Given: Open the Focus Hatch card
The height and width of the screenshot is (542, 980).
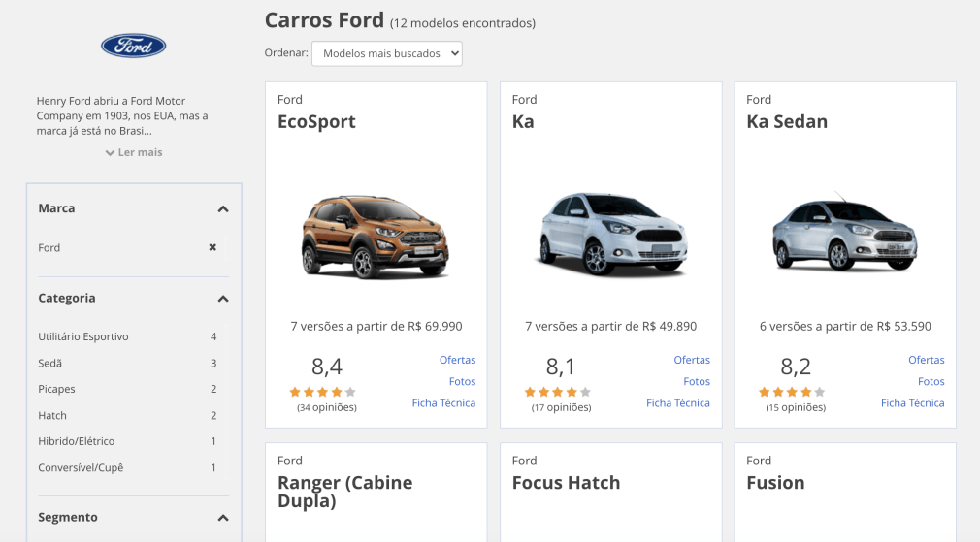Looking at the screenshot, I should pos(610,492).
